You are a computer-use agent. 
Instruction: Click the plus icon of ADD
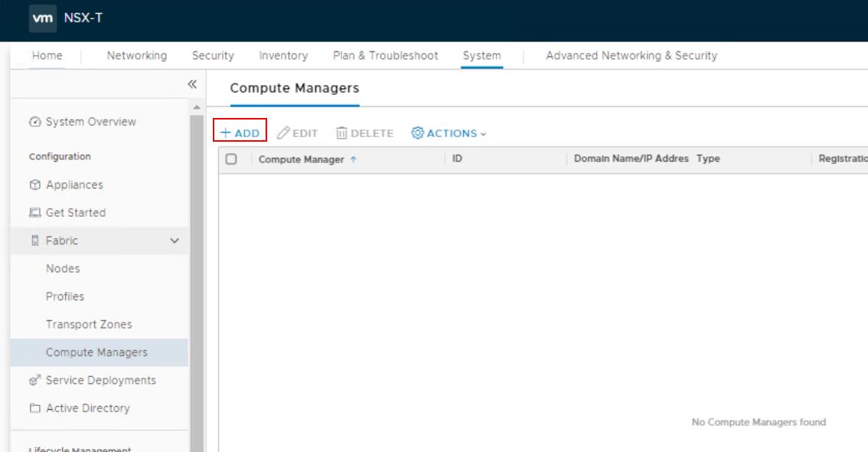click(x=225, y=133)
